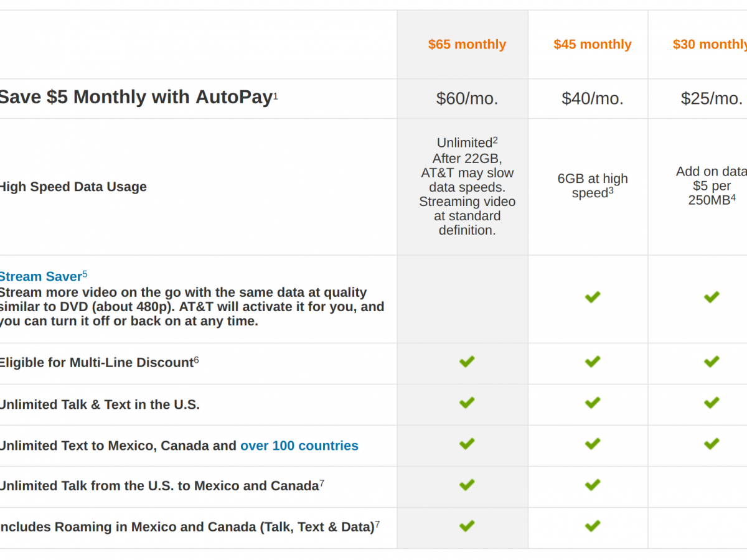Click the Stream Saver link
The height and width of the screenshot is (560, 747).
point(40,277)
